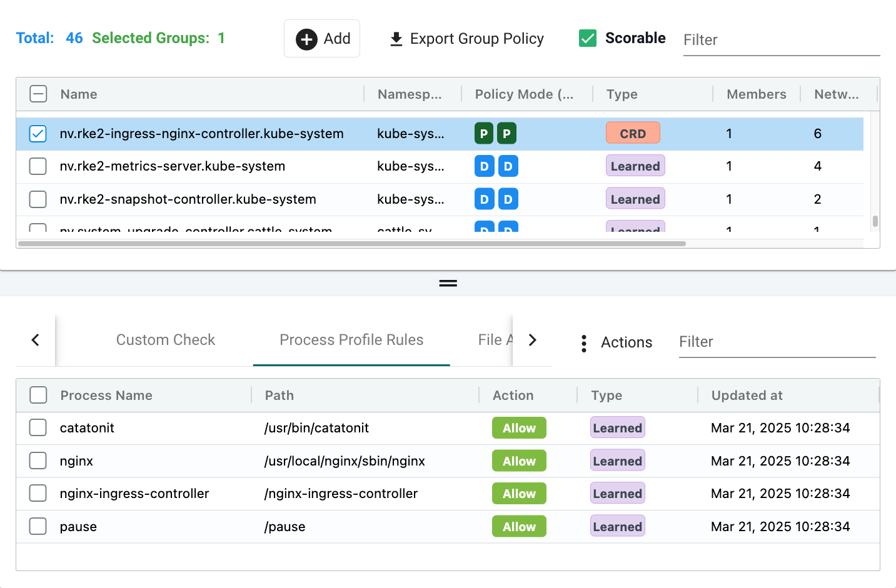The height and width of the screenshot is (588, 896).
Task: Reveal hidden tabs using the right chevron
Action: tap(532, 340)
